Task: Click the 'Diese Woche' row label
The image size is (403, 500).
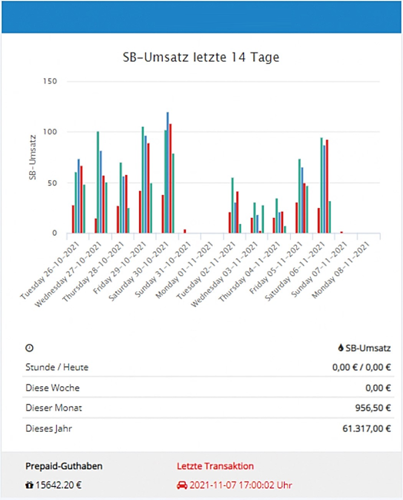Action: (x=53, y=388)
